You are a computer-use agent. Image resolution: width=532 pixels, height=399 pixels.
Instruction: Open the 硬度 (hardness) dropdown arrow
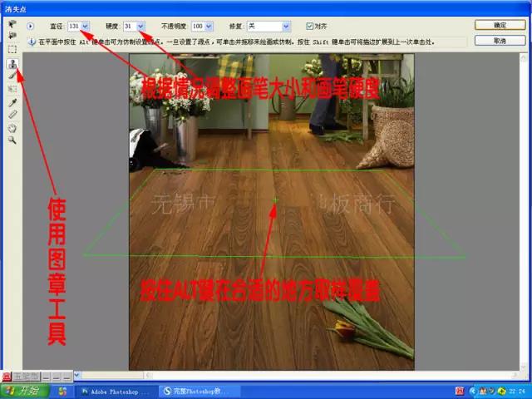pyautogui.click(x=140, y=26)
